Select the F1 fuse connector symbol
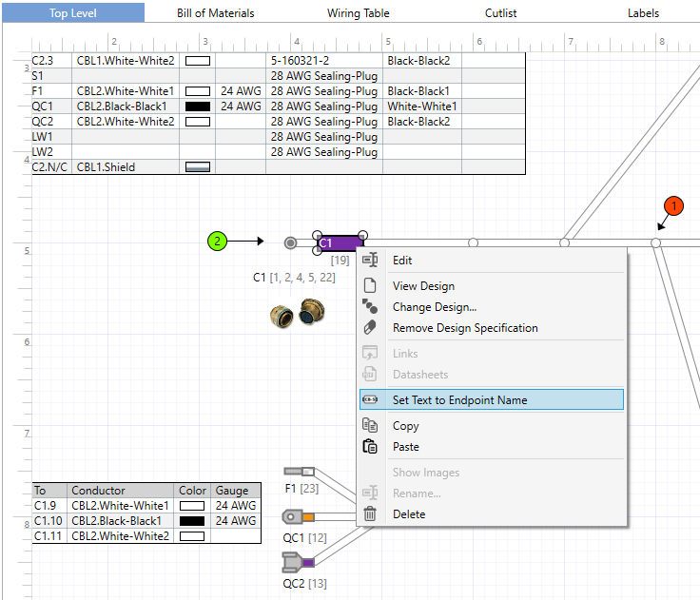The image size is (700, 600). point(300,472)
